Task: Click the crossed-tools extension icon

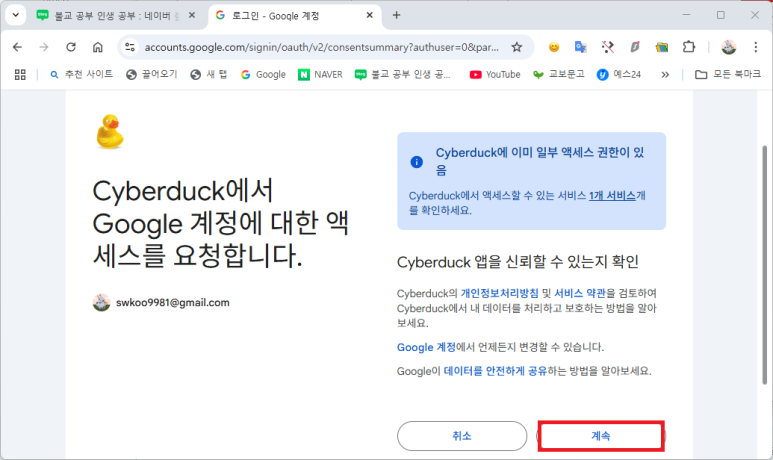Action: tap(608, 47)
